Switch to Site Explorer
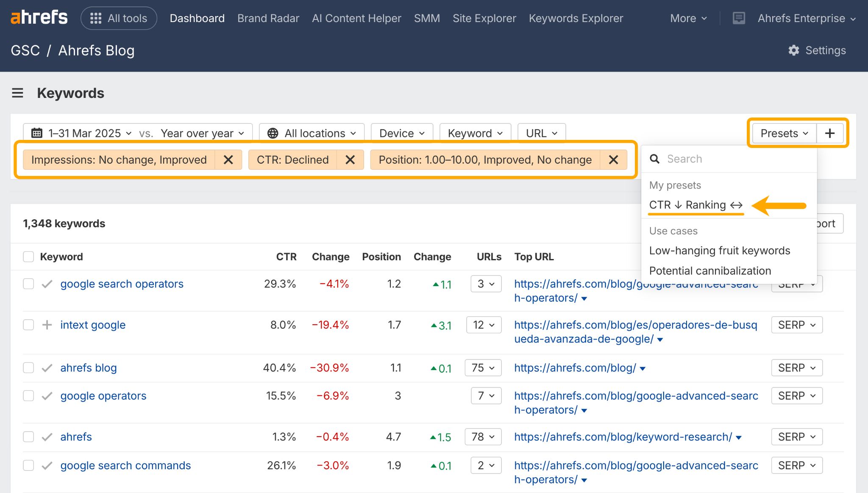 pos(484,18)
